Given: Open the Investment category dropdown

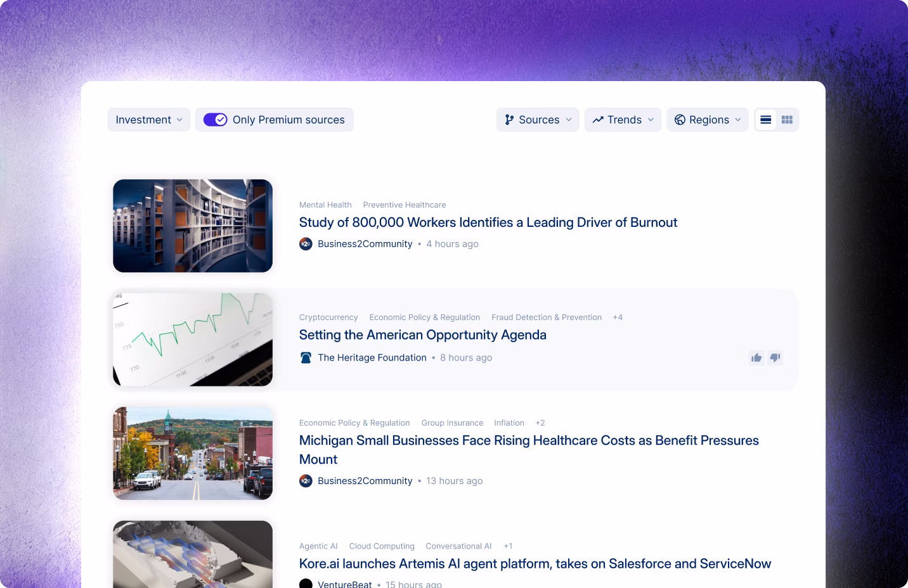Looking at the screenshot, I should [149, 120].
